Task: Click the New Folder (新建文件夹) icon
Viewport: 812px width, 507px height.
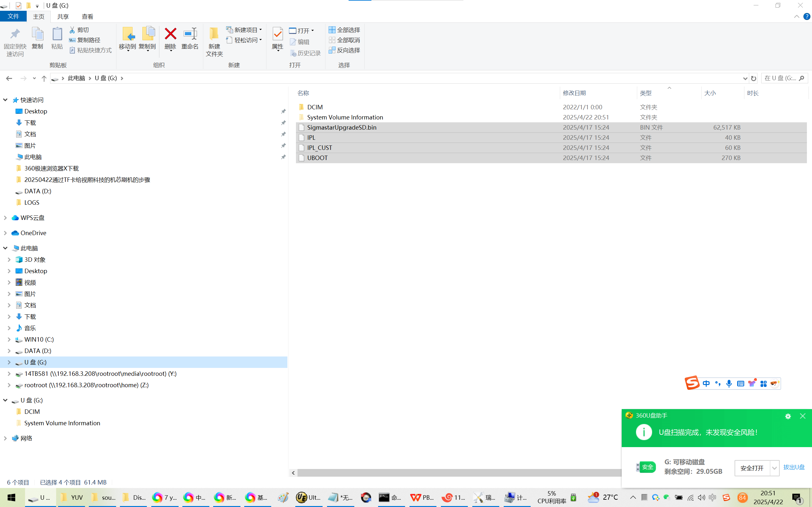Action: pyautogui.click(x=214, y=34)
